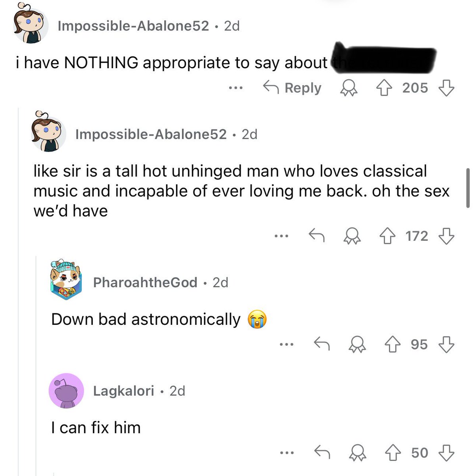
Task: Give award to the 205-point comment
Action: point(349,88)
